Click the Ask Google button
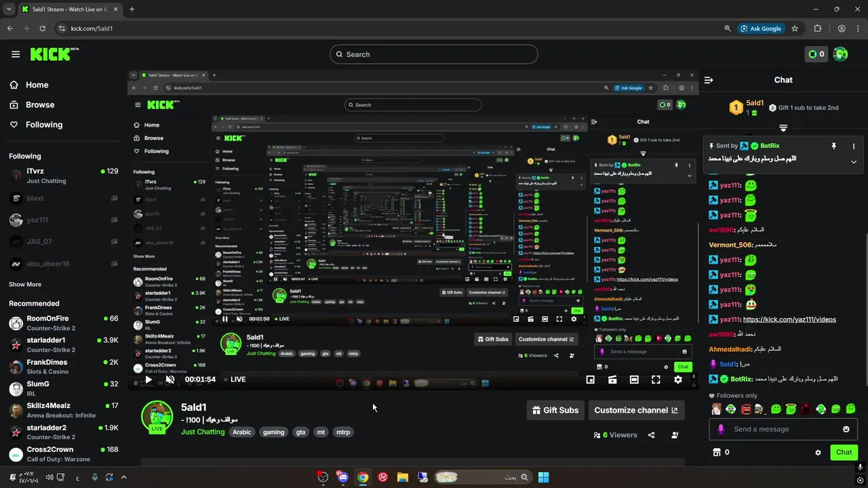Viewport: 868px width, 488px height. pyautogui.click(x=761, y=28)
